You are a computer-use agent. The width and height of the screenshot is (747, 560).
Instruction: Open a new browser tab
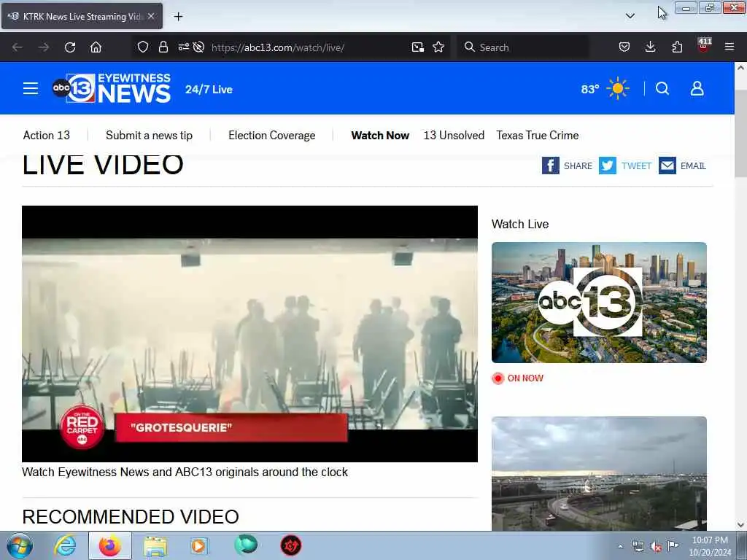[178, 17]
